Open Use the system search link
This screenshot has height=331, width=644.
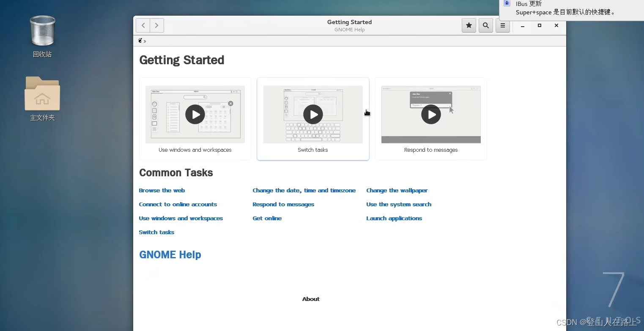[x=399, y=204]
